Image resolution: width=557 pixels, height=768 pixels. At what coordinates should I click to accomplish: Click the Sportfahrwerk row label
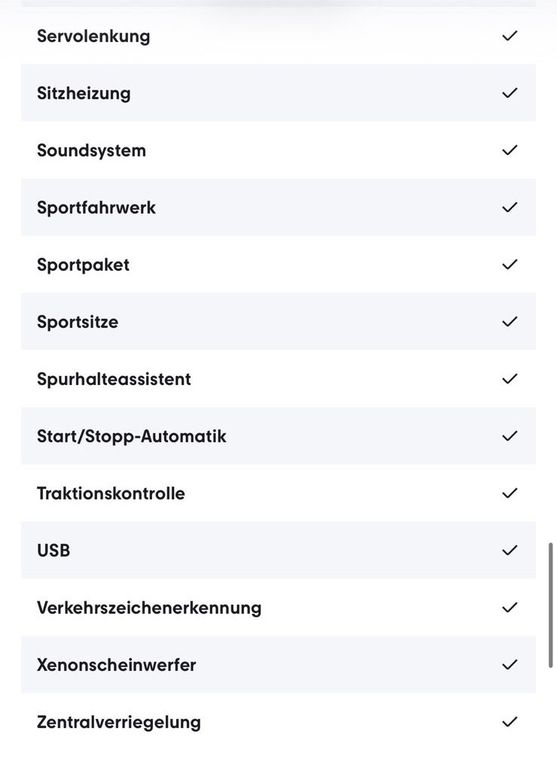click(x=97, y=208)
